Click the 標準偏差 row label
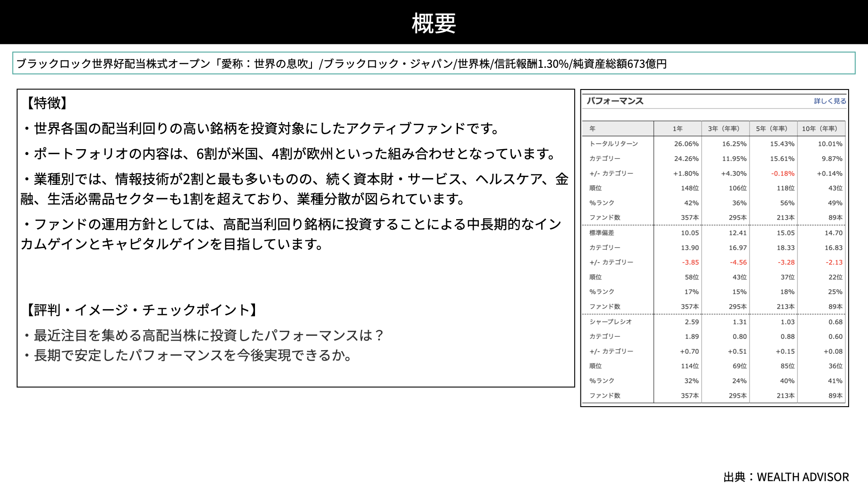868x488 pixels. [x=602, y=233]
